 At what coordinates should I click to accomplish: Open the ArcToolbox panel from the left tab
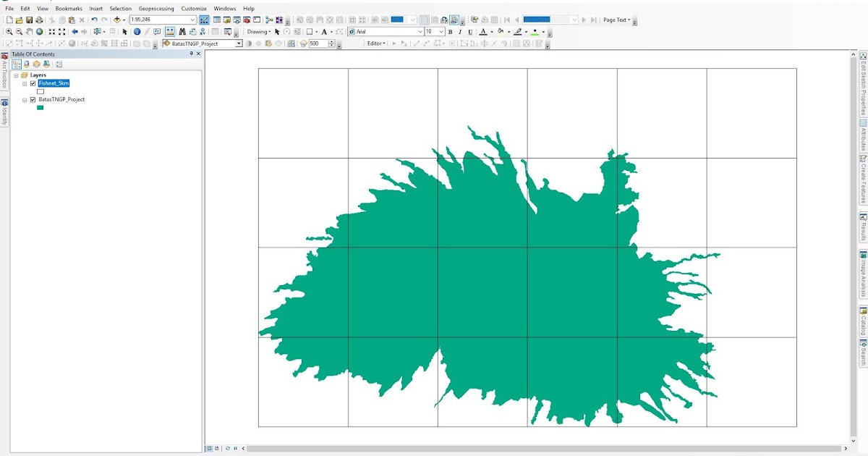4,76
